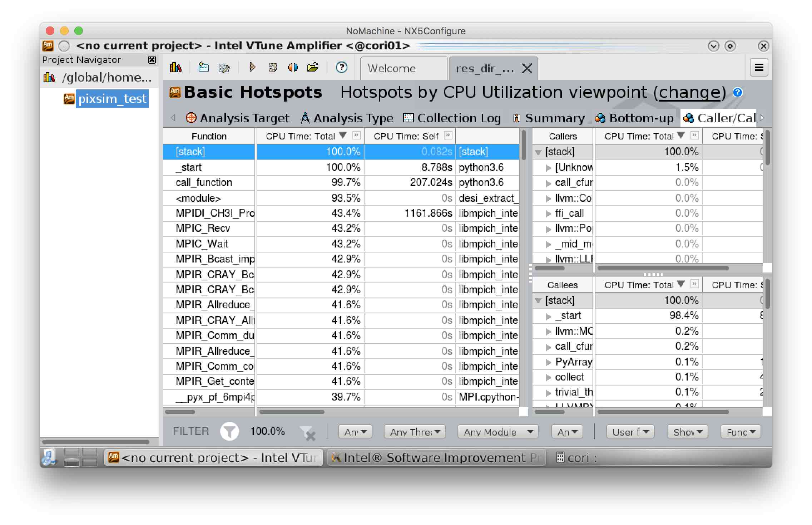Click the Compare Results half-circle icon
812x525 pixels.
pyautogui.click(x=293, y=67)
